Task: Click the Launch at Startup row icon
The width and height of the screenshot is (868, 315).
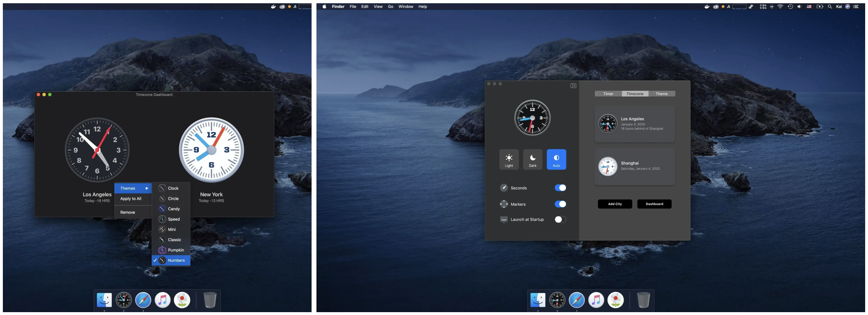Action: click(504, 219)
